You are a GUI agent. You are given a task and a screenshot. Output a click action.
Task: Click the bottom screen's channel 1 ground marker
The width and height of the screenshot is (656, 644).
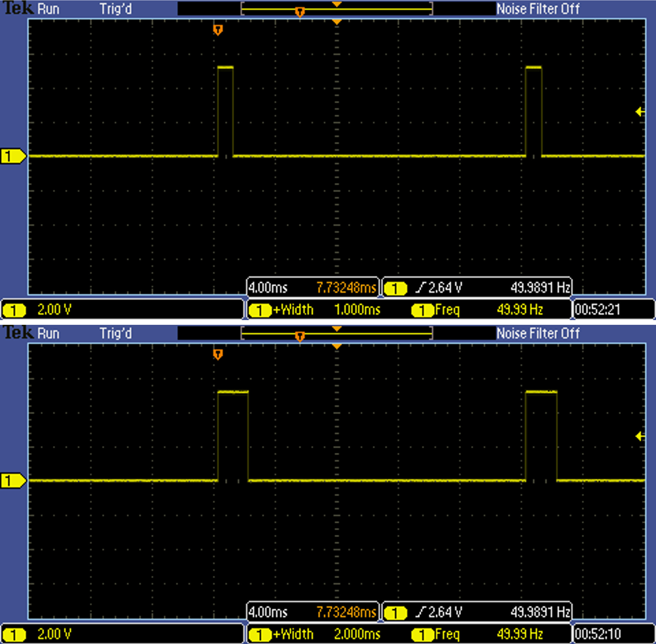point(12,481)
